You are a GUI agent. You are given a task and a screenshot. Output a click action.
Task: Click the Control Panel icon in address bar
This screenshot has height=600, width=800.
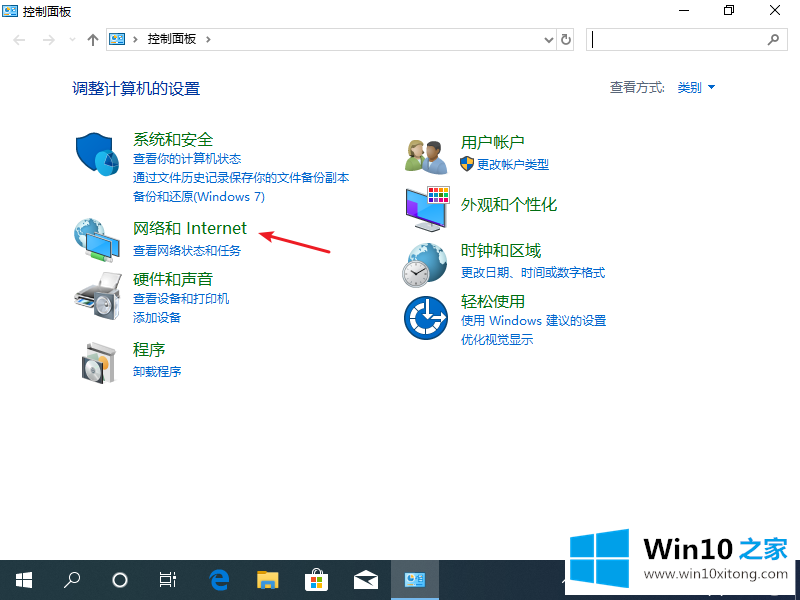point(117,39)
